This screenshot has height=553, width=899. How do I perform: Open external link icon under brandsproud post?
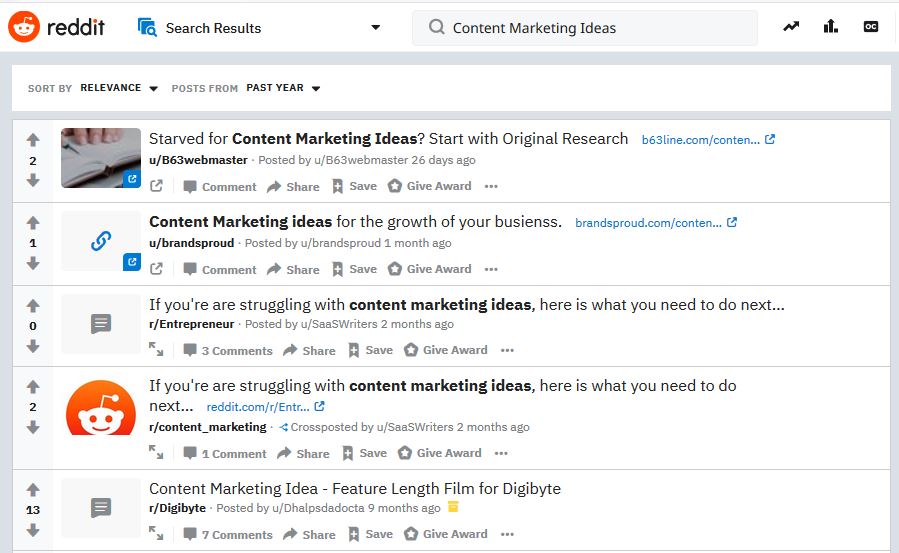pyautogui.click(x=156, y=269)
